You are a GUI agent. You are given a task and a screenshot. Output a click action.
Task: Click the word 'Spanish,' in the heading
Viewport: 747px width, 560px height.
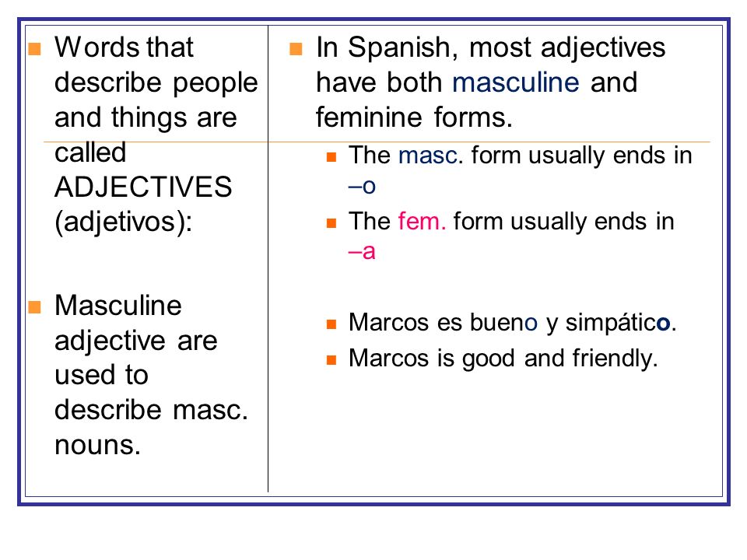(x=403, y=48)
